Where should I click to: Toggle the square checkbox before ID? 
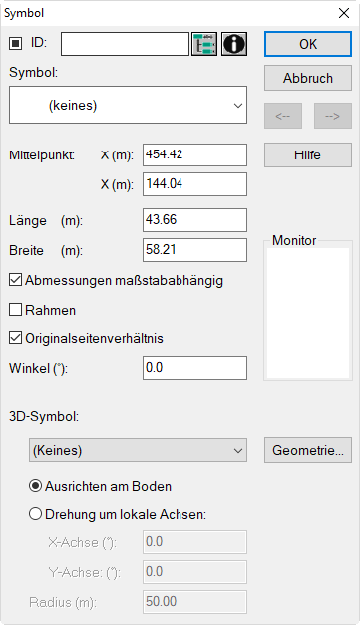[15, 43]
